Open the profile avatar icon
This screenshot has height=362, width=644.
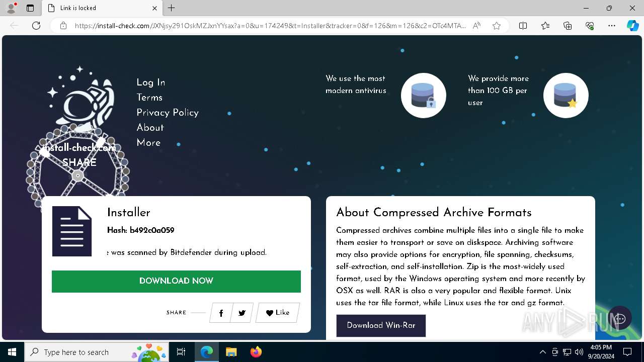(11, 8)
